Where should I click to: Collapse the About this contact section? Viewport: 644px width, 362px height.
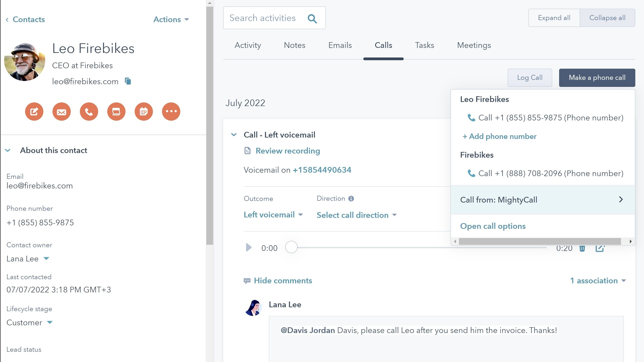8,150
